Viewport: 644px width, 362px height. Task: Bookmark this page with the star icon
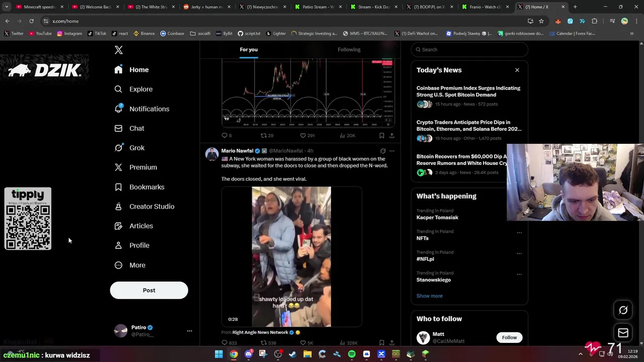tap(541, 21)
